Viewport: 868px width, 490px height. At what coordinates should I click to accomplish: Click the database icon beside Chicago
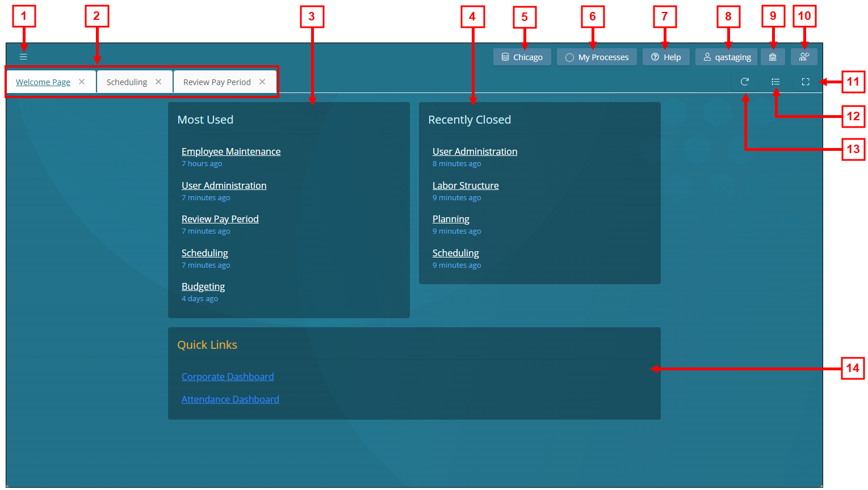506,57
